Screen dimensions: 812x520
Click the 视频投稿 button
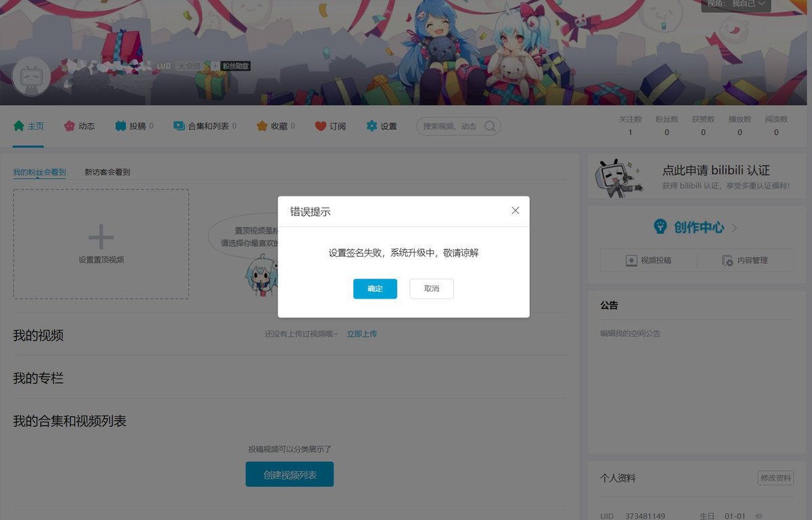[648, 260]
